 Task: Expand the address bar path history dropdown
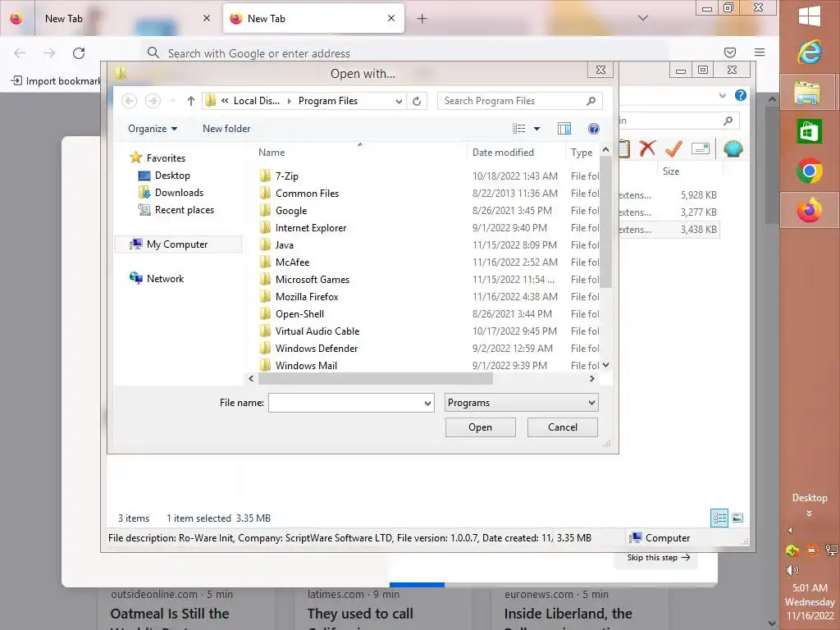[x=399, y=101]
